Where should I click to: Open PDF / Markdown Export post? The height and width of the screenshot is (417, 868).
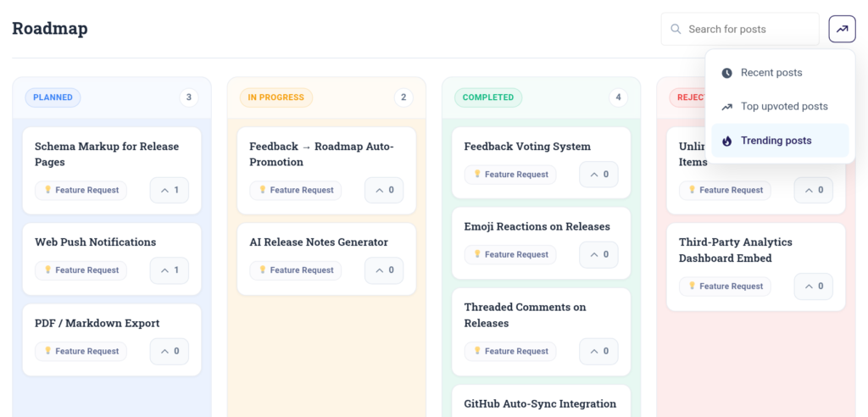97,324
